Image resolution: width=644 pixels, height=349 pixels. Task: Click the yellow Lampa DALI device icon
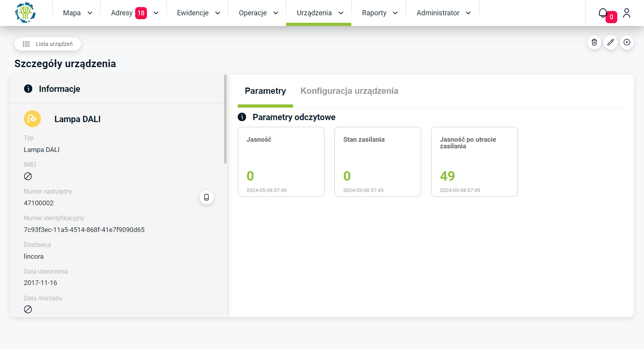(x=32, y=119)
